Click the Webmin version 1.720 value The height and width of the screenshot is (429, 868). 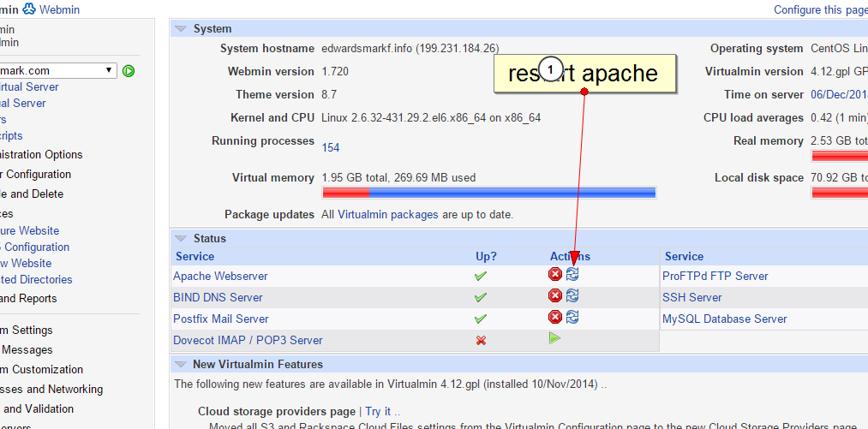pyautogui.click(x=335, y=71)
